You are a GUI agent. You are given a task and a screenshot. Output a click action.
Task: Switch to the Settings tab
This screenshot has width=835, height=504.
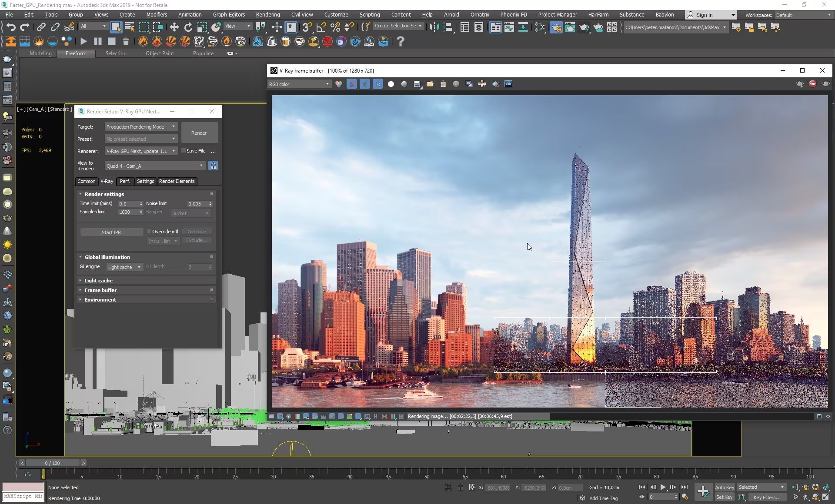pos(145,181)
